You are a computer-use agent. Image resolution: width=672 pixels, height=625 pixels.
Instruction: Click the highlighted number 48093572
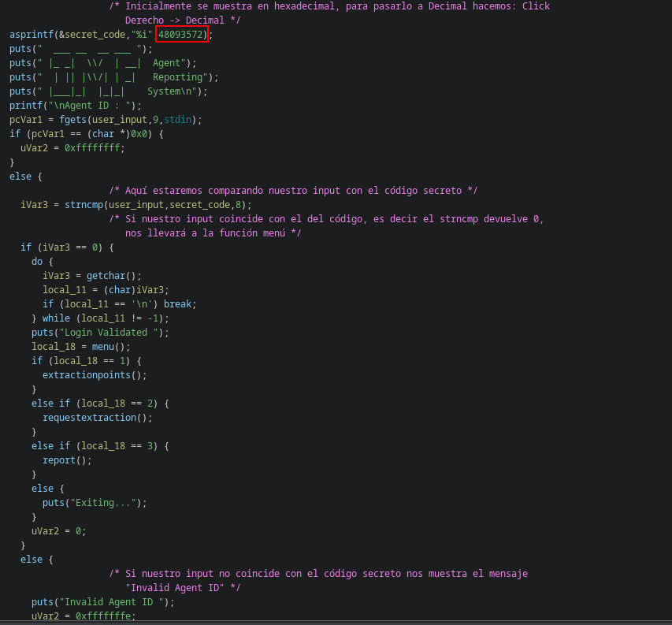182,35
